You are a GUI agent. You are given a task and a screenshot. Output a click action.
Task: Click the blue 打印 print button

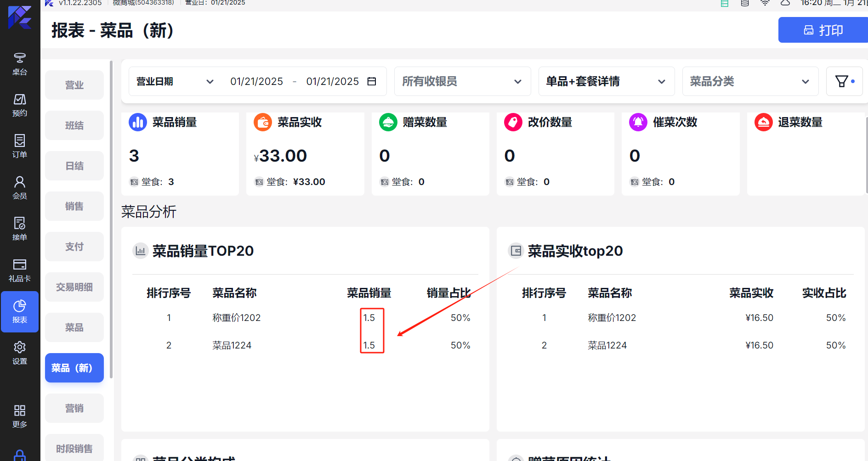click(823, 30)
